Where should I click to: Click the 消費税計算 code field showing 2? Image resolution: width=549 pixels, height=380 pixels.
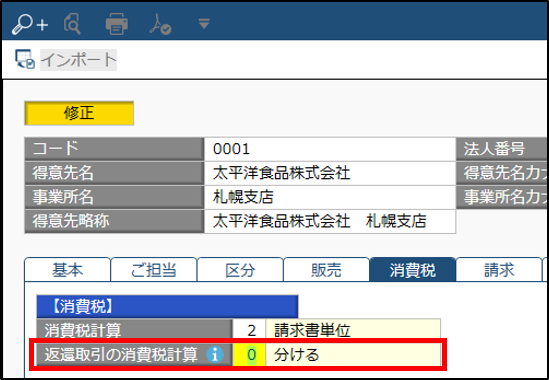click(x=249, y=330)
